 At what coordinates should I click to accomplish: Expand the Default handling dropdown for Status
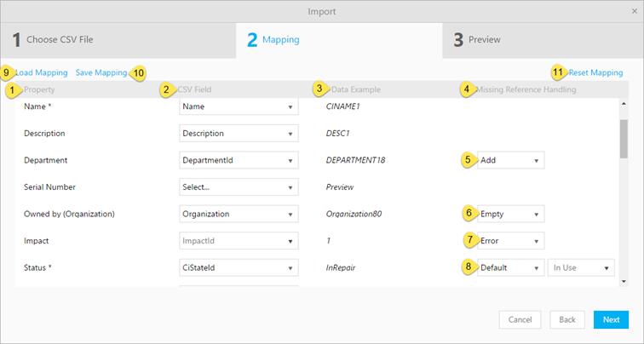[x=509, y=267]
